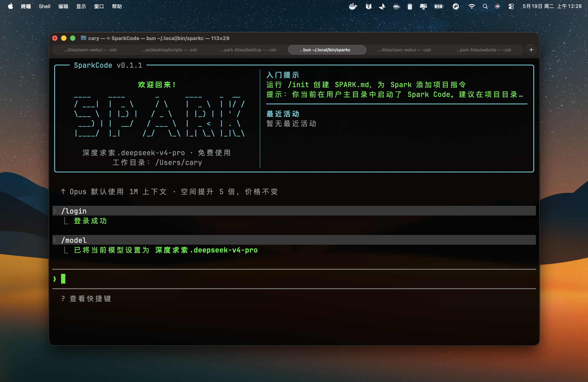
Task: Switch to as/desktop/scripts zsh tab
Action: [170, 50]
